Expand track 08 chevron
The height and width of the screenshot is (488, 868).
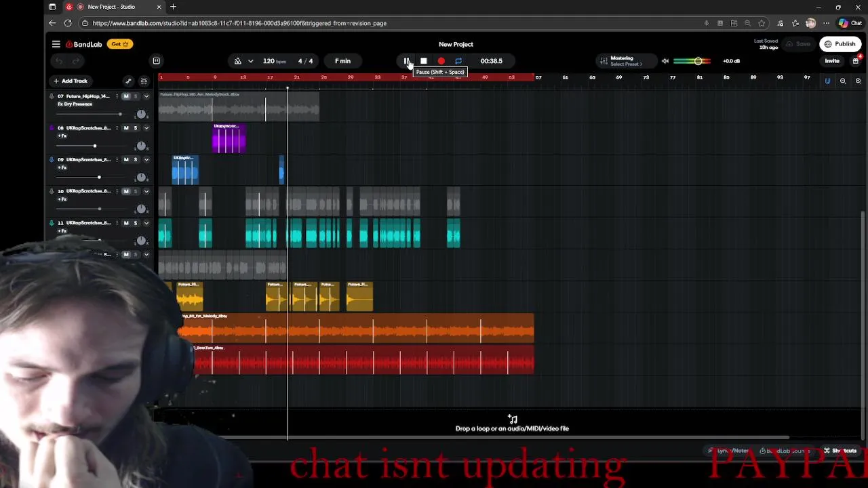[x=146, y=128]
